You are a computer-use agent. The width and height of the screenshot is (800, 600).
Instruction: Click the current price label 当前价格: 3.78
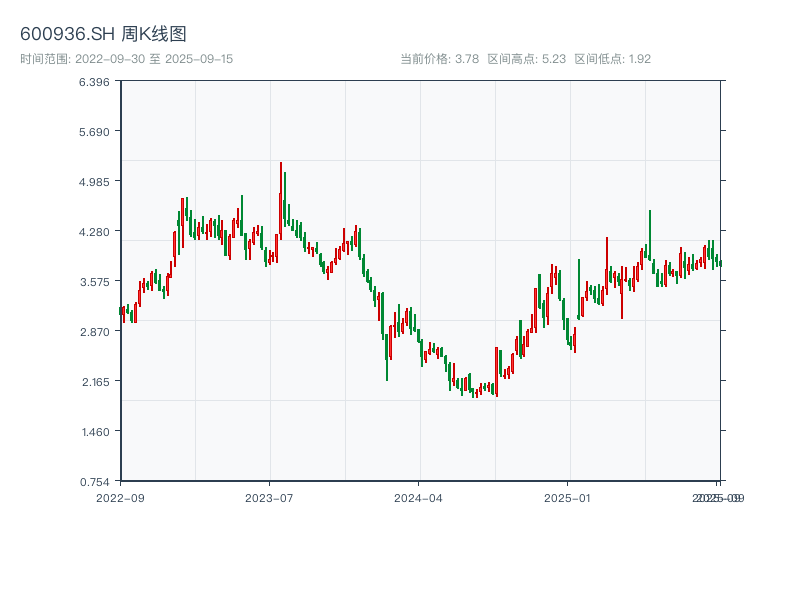tap(439, 59)
